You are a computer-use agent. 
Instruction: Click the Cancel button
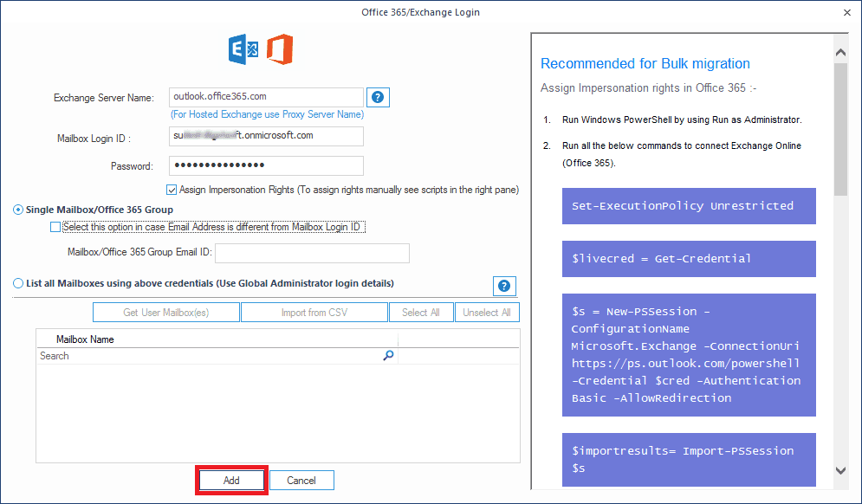click(301, 480)
